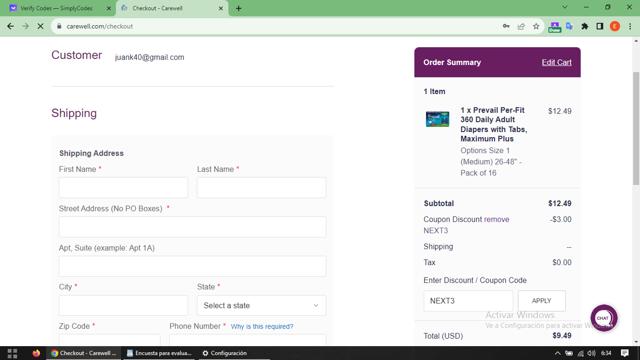Bookmark this page with star icon

point(536,26)
